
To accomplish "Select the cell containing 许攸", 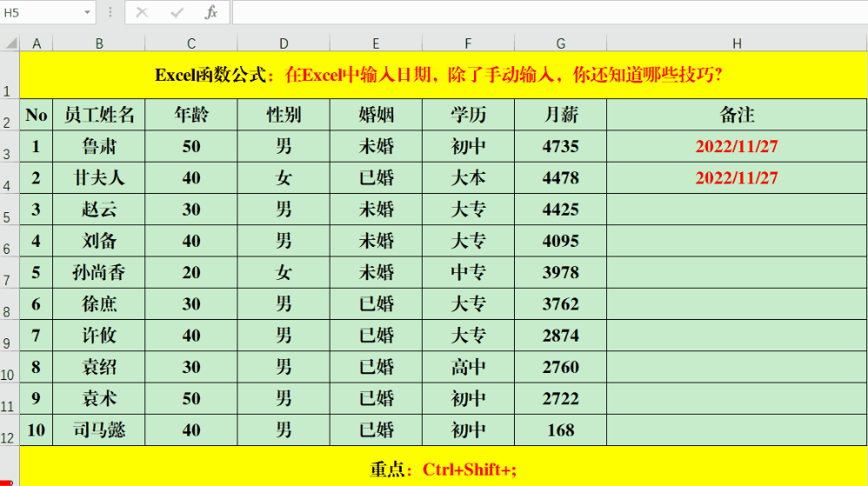I will (x=99, y=336).
